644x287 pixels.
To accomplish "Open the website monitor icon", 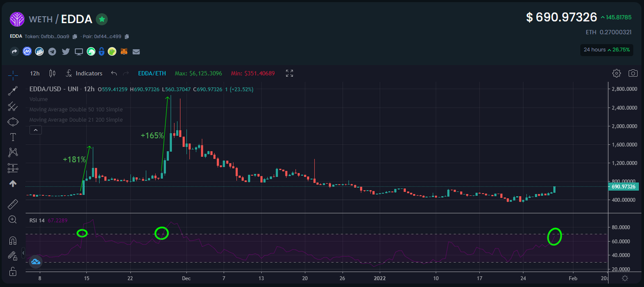I will pos(79,52).
